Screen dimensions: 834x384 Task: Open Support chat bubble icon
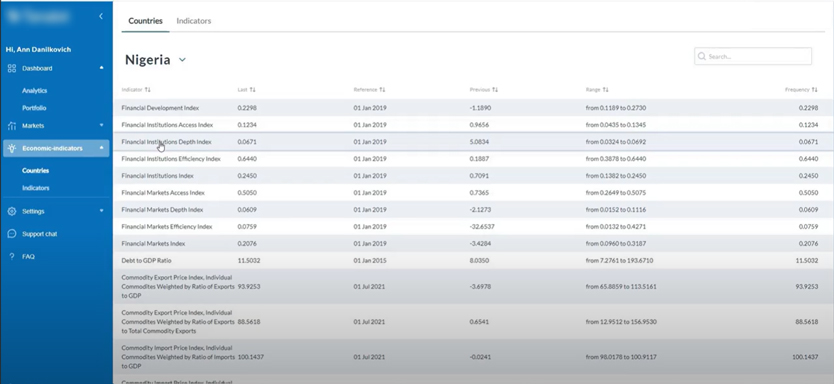(12, 234)
